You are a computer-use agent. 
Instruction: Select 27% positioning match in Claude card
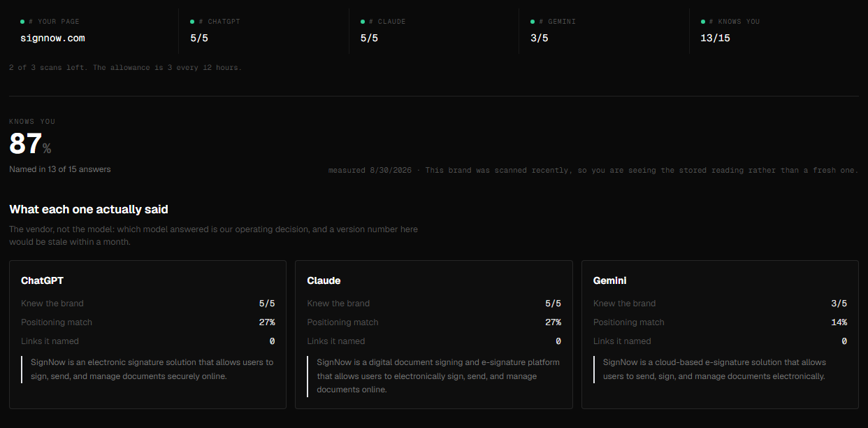553,322
